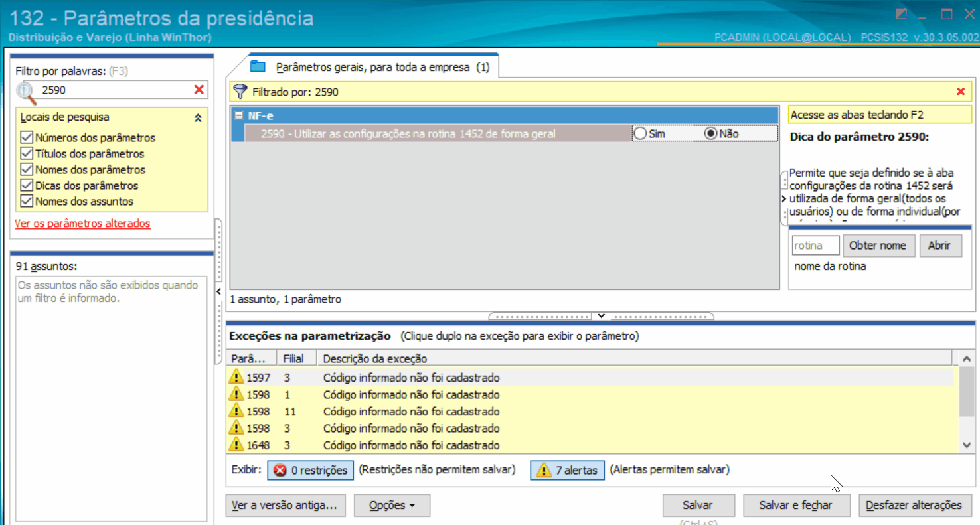Sort by Filial column header

[x=296, y=358]
